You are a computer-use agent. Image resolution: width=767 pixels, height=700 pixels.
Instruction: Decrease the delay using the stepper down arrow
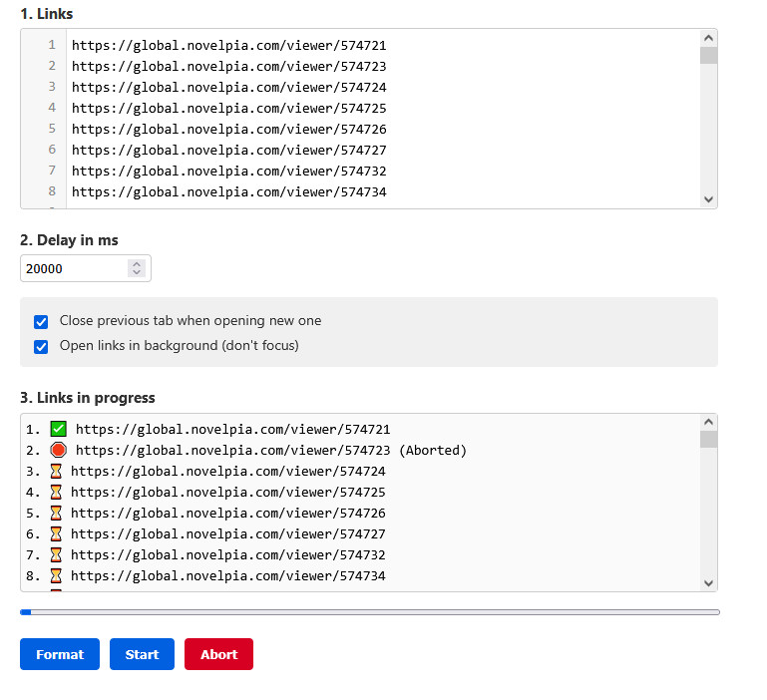(x=137, y=272)
